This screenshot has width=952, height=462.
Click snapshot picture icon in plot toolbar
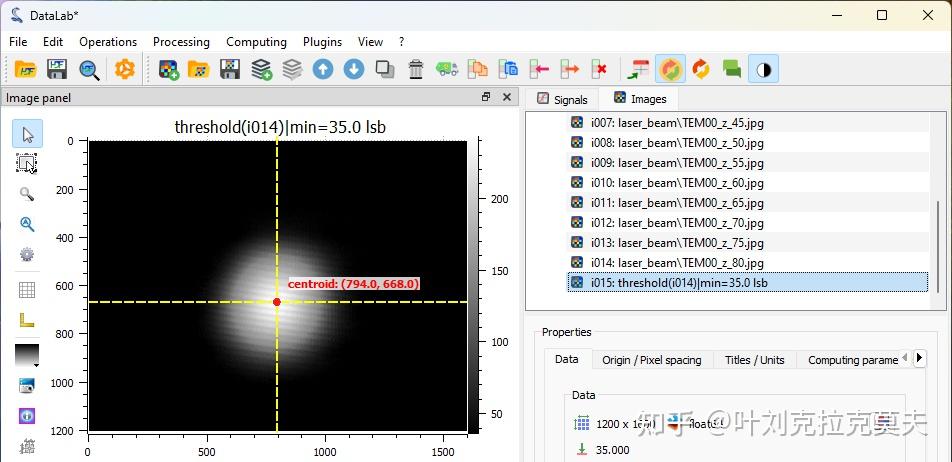tap(27, 386)
